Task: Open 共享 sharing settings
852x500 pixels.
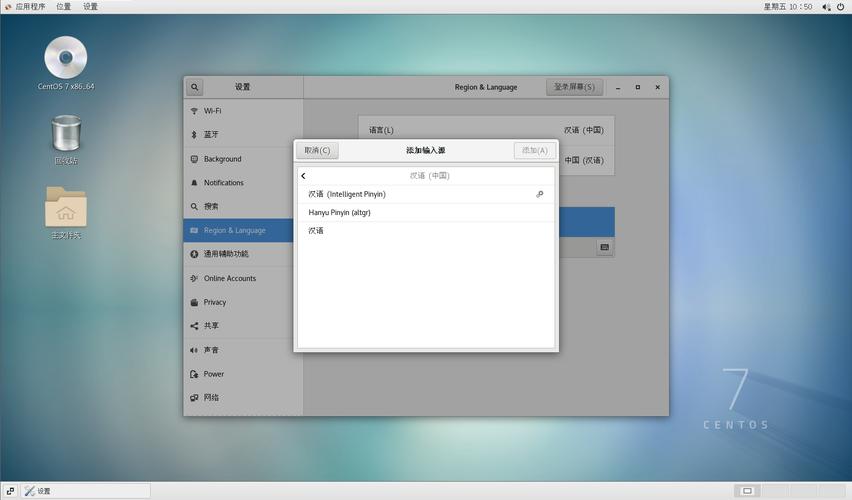Action: point(243,326)
